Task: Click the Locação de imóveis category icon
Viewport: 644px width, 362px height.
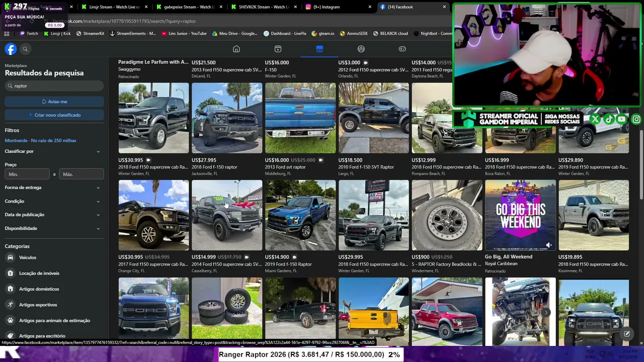Action: pos(10,273)
